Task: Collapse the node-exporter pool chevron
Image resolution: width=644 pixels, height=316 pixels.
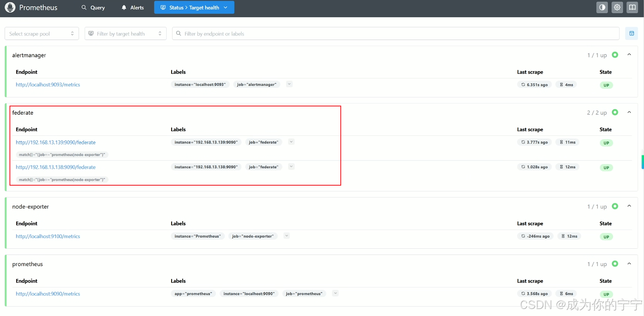Action: [629, 206]
